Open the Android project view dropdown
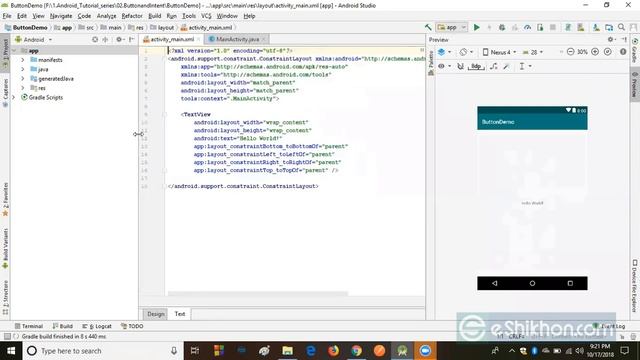The image size is (640, 360). (x=34, y=40)
